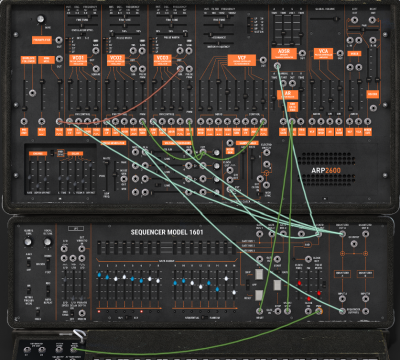This screenshot has width=400, height=360.
Task: Open the VCO1 range selector list
Action: pyautogui.click(x=69, y=45)
